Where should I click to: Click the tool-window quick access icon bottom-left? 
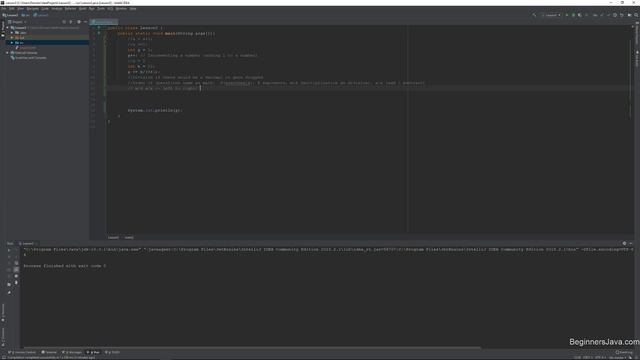[x=4, y=358]
